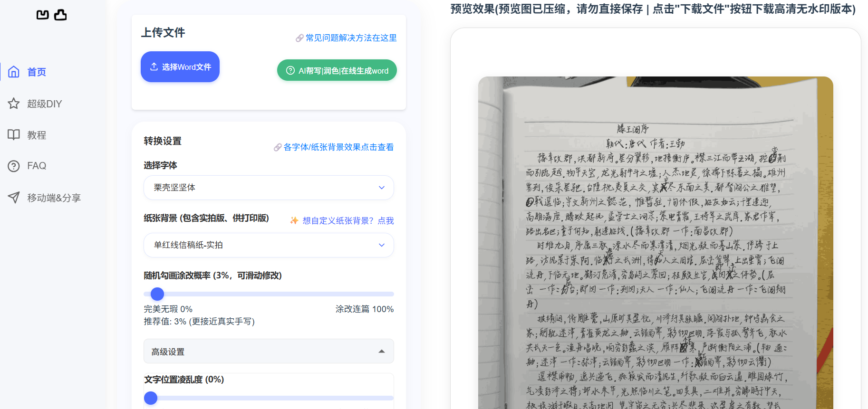Click the 推荐值: 3% hint text
This screenshot has width=868, height=409.
199,322
